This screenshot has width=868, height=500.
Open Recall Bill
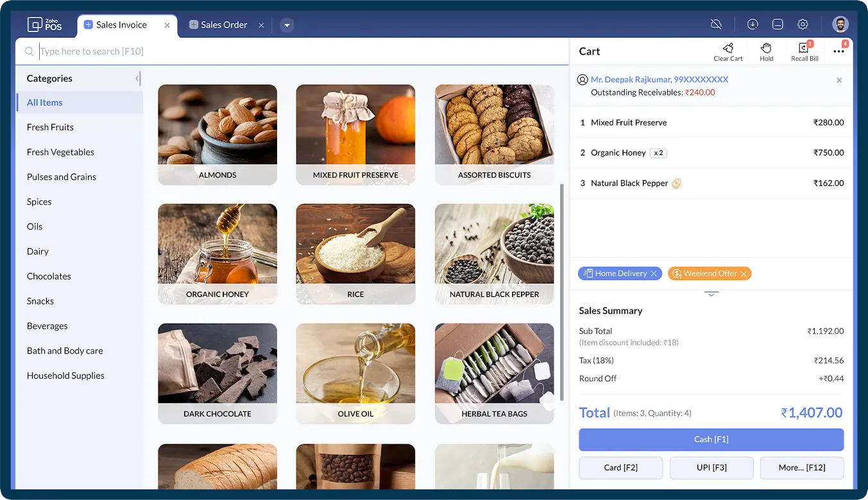point(804,52)
